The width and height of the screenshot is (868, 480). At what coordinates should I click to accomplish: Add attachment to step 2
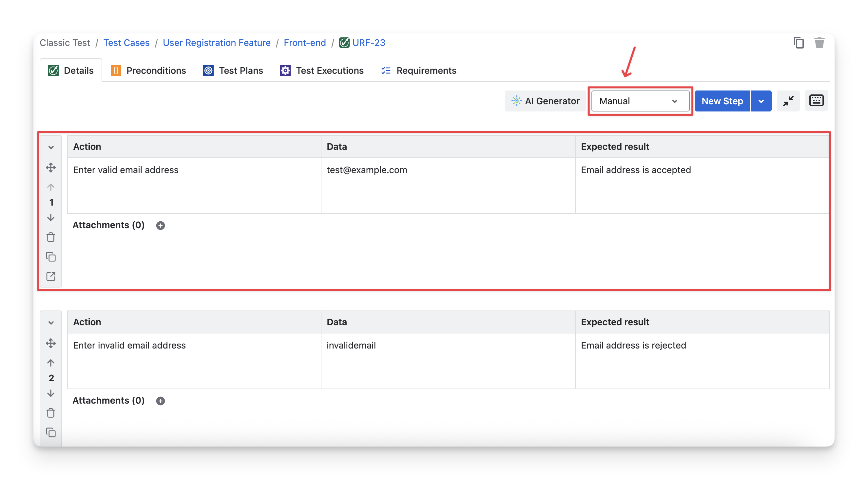coord(160,401)
